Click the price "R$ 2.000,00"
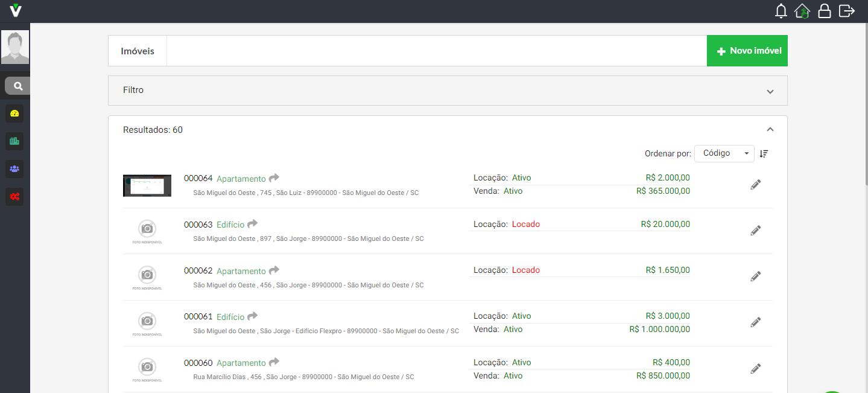Image resolution: width=868 pixels, height=393 pixels. (668, 178)
